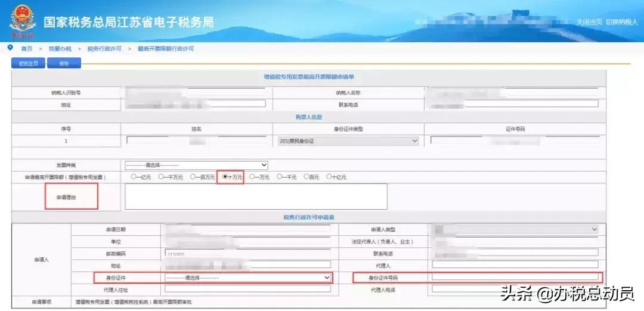Open 税务行政许可 breadcrumb link
Viewport: 644px width, 311px height.
(104, 49)
